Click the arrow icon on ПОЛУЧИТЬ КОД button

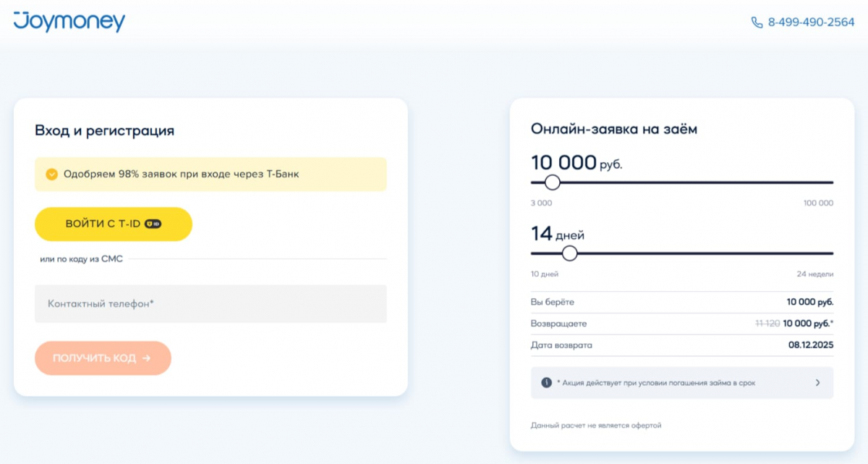point(147,358)
